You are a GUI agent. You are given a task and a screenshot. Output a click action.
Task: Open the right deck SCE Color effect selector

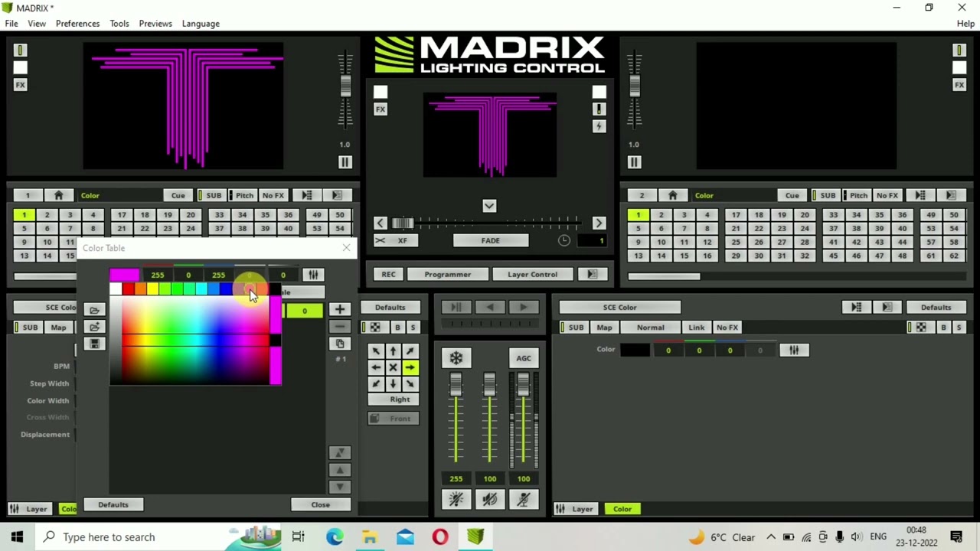tap(619, 308)
